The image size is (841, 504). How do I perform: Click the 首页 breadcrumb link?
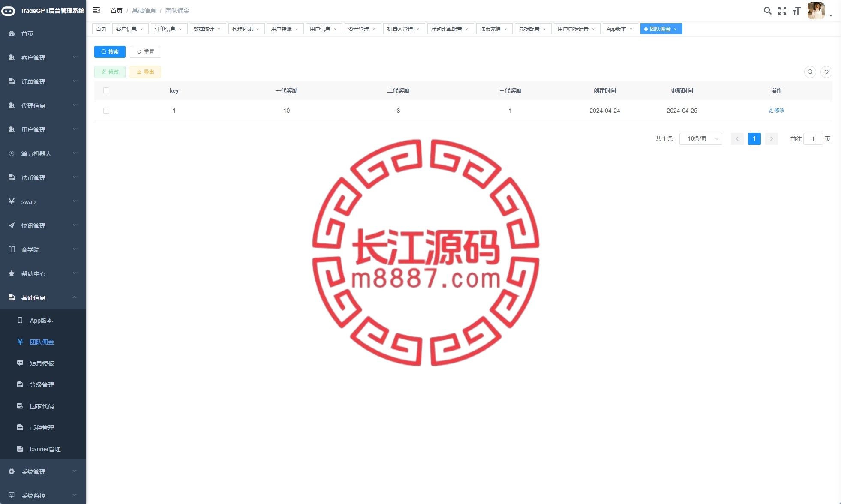click(117, 11)
